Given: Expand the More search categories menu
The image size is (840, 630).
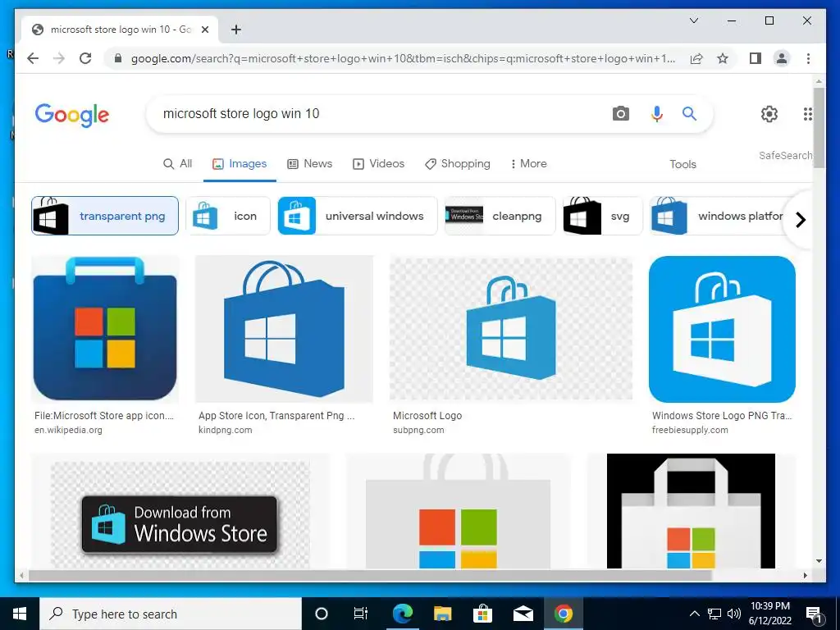Looking at the screenshot, I should pos(529,164).
